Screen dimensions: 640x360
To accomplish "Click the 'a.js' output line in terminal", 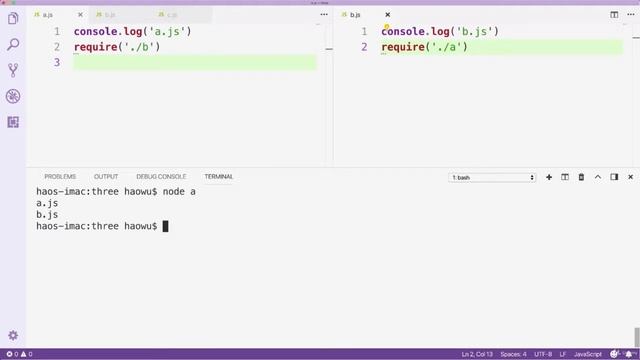I will (x=47, y=203).
